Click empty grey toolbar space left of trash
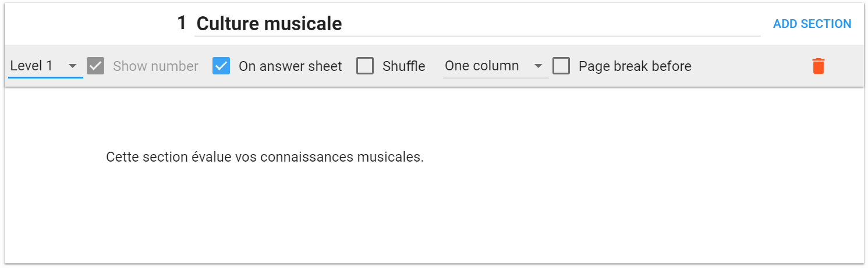The width and height of the screenshot is (868, 268). click(x=751, y=66)
